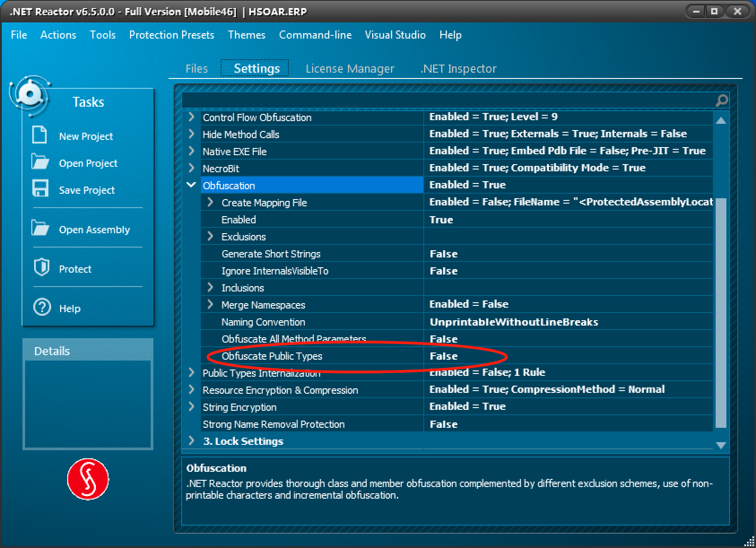Select the Naming Convention value field
The width and height of the screenshot is (756, 548).
568,322
